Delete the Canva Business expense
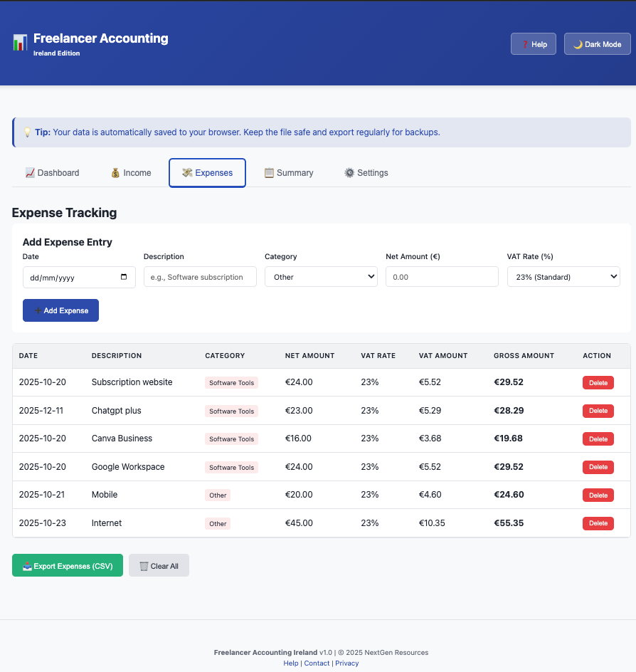 598,439
